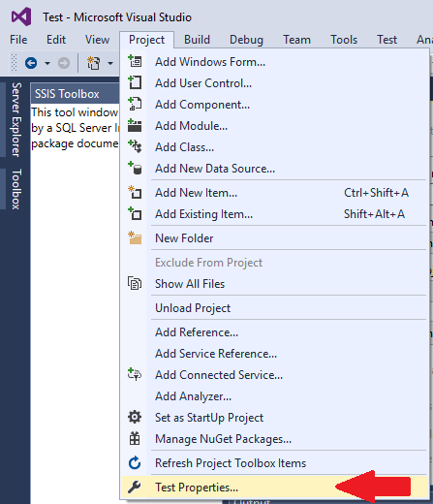Click the Refresh Project Toolbox Items icon
The width and height of the screenshot is (433, 504).
135,462
